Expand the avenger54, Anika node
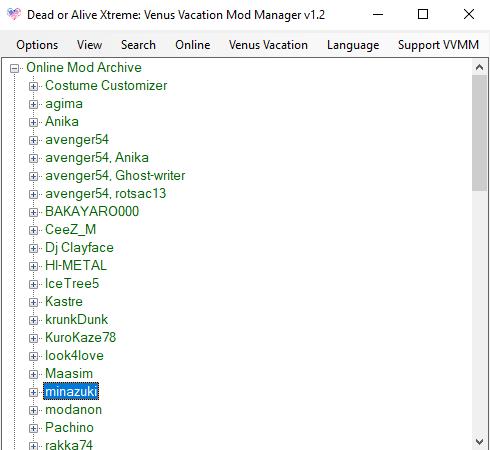The height and width of the screenshot is (450, 490). point(33,158)
